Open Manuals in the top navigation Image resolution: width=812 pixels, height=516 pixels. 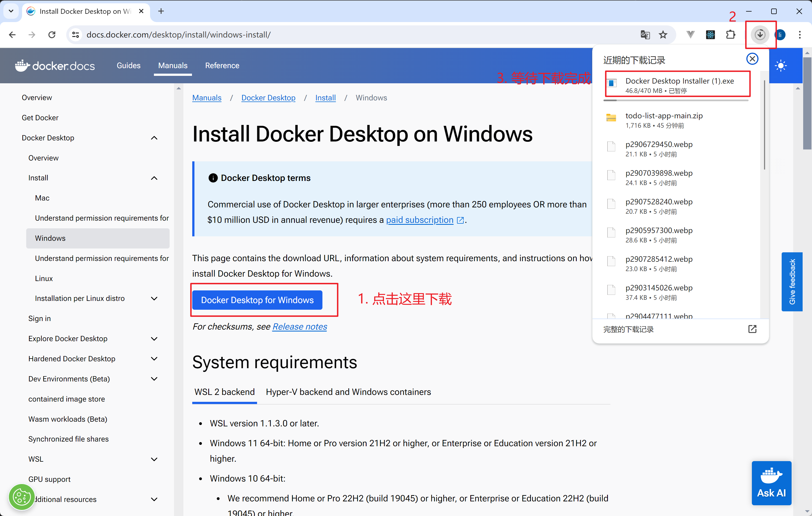click(173, 65)
